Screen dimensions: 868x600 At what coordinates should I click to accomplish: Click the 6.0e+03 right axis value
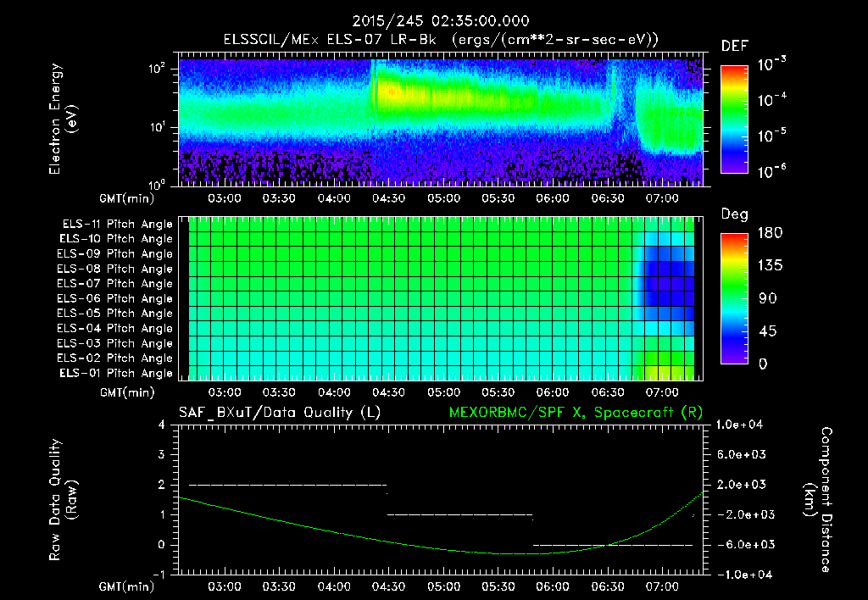click(x=743, y=455)
